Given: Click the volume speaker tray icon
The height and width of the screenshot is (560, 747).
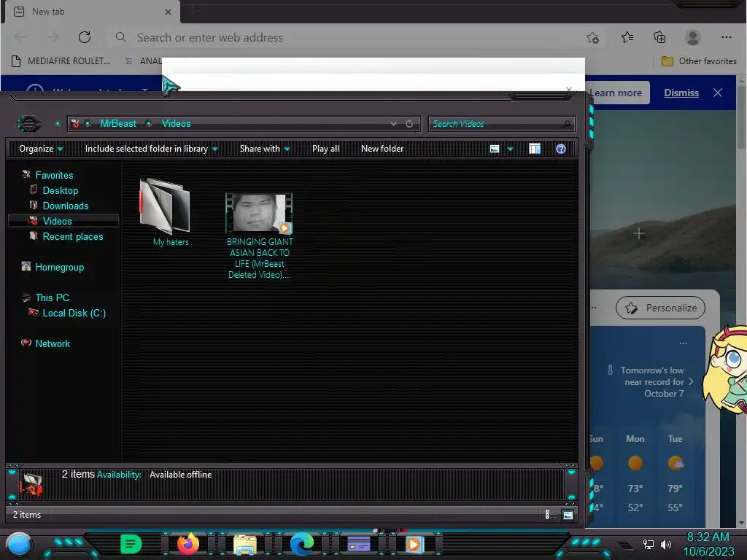Looking at the screenshot, I should coord(665,544).
